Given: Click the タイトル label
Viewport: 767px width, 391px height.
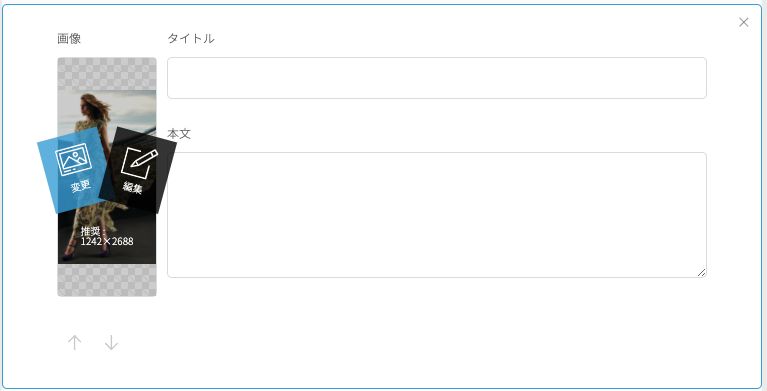Looking at the screenshot, I should click(x=191, y=39).
